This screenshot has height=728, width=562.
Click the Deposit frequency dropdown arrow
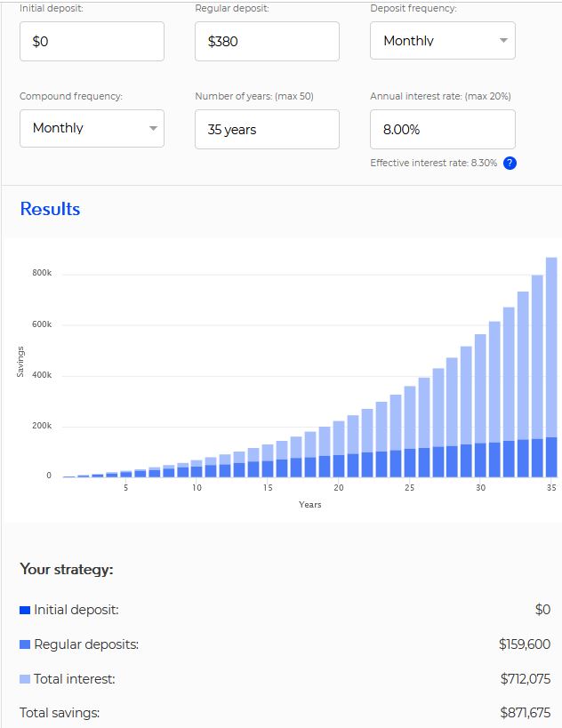(503, 41)
